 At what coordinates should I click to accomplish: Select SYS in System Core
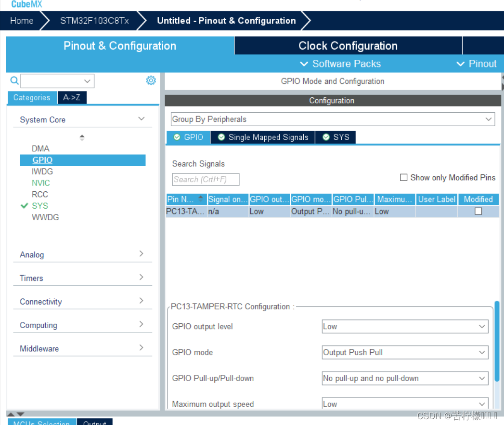point(40,206)
